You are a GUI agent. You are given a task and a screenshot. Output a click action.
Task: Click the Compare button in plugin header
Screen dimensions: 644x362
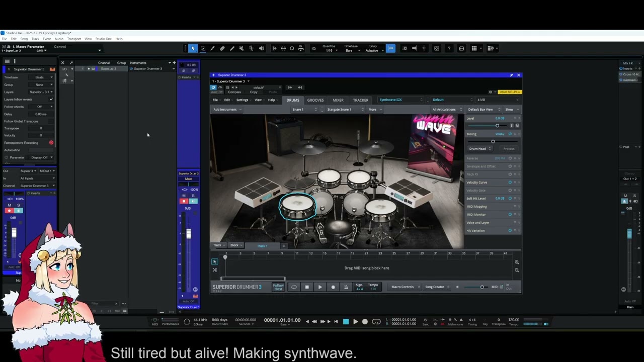(x=234, y=92)
